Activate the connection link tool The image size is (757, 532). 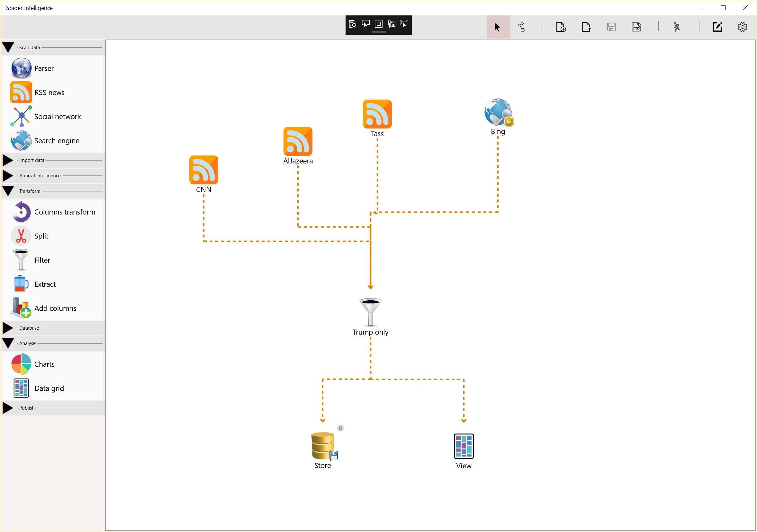coord(521,27)
